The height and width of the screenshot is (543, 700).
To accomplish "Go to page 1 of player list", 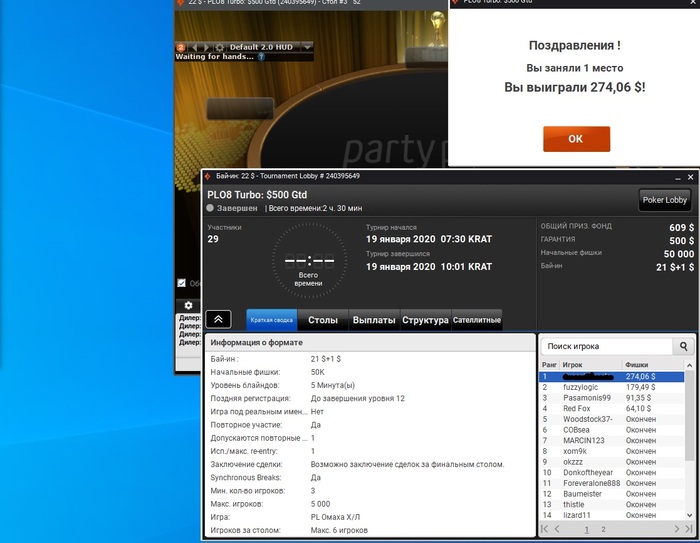I will (x=587, y=530).
